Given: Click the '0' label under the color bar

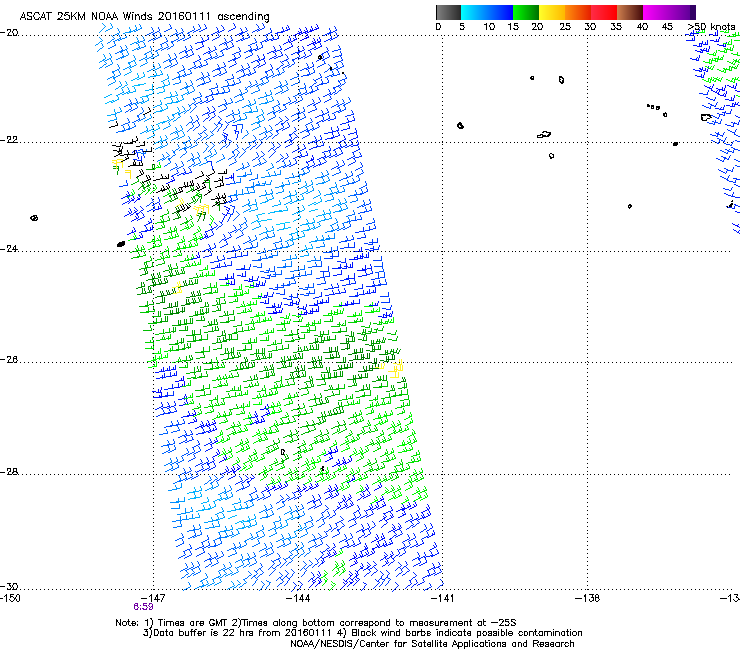Looking at the screenshot, I should pos(438,27).
